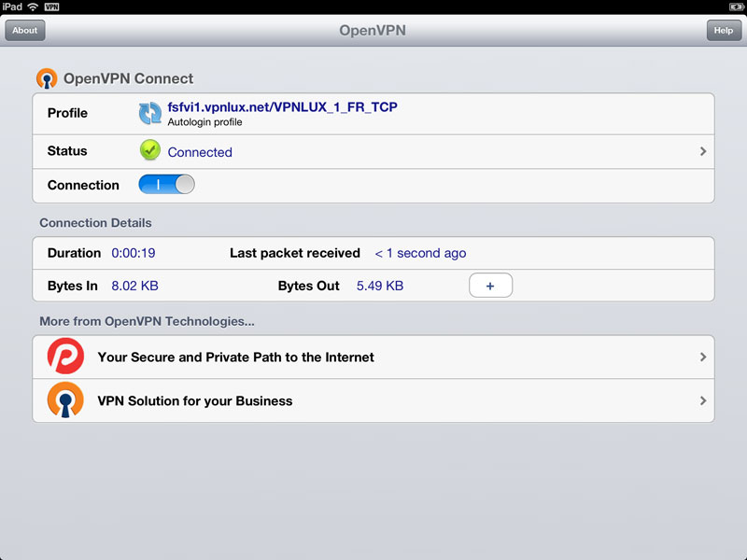The width and height of the screenshot is (747, 560).
Task: Open the Connected status details
Action: (x=373, y=151)
